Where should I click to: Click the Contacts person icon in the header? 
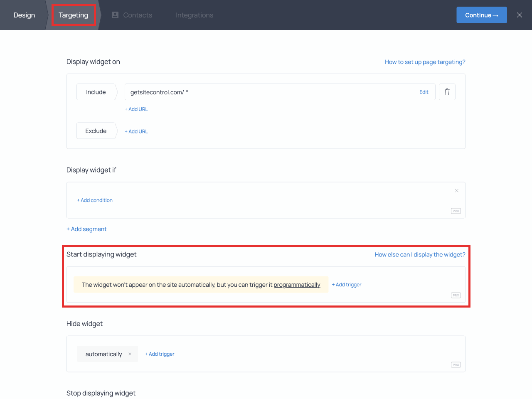(x=115, y=15)
